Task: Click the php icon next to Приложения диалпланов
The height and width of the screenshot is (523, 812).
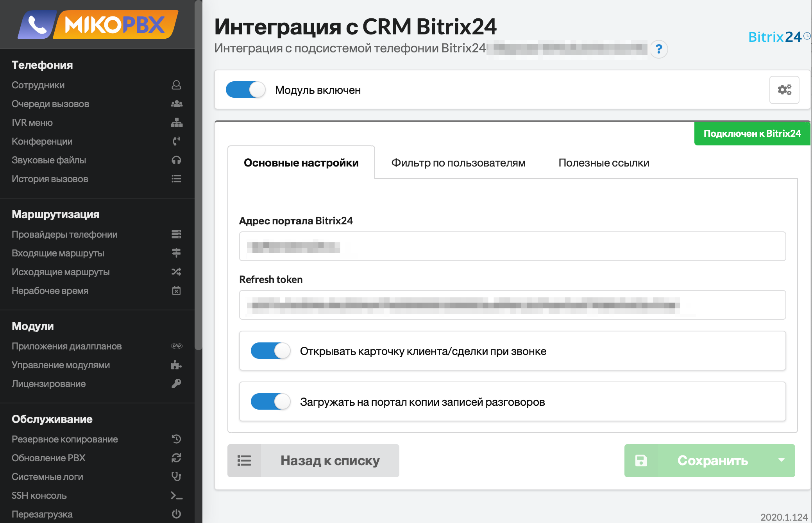Action: pos(177,346)
